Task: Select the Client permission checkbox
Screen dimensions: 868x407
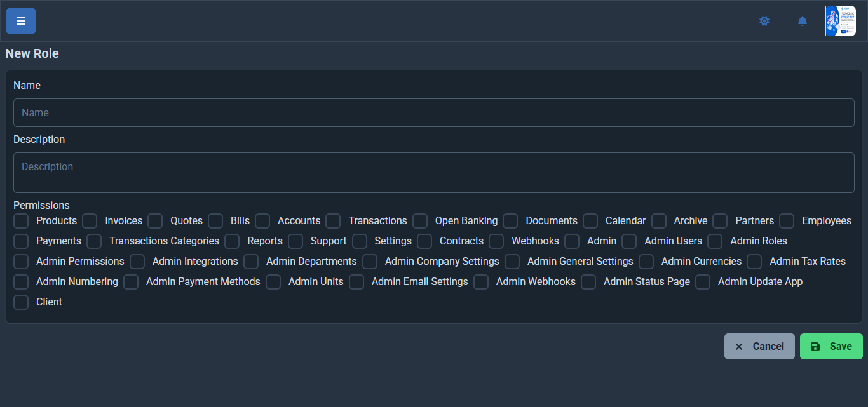Action: click(22, 302)
